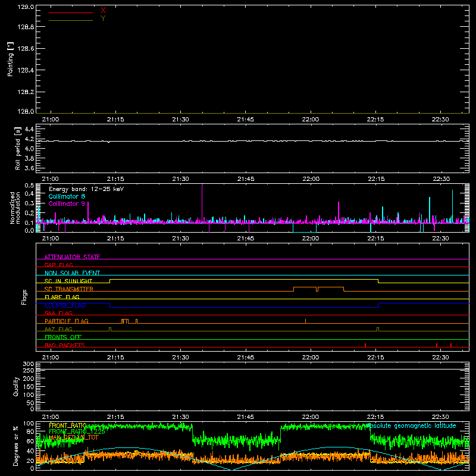The height and width of the screenshot is (476, 476).
Task: Click the PARTICLE_FLAG spike just before 22:00
Action: coord(305,321)
